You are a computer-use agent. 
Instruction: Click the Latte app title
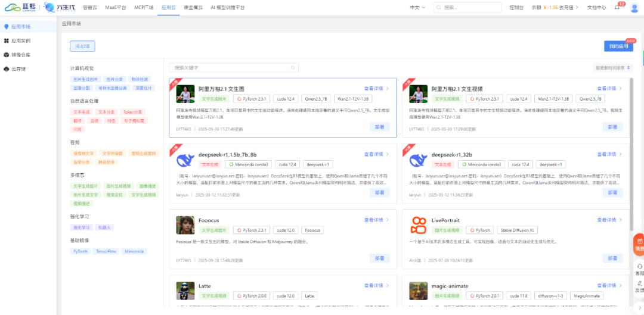tap(205, 285)
